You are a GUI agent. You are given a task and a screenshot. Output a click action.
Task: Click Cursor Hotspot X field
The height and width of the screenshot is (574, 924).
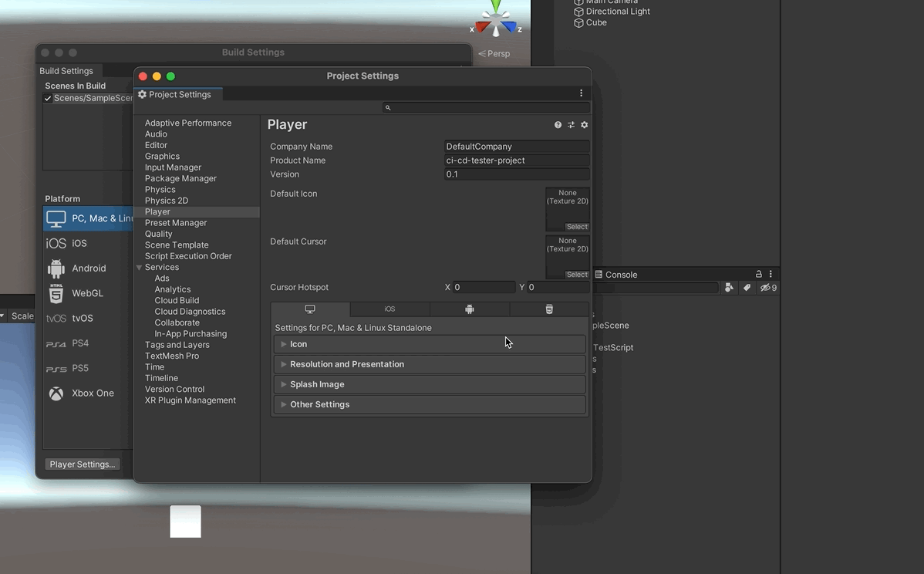point(484,288)
